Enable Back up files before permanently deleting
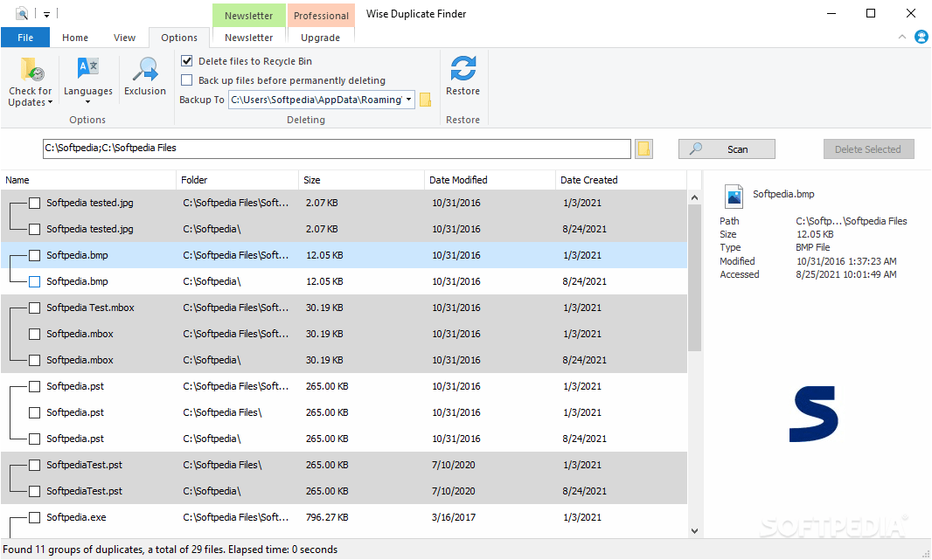Image resolution: width=932 pixels, height=560 pixels. (x=186, y=80)
